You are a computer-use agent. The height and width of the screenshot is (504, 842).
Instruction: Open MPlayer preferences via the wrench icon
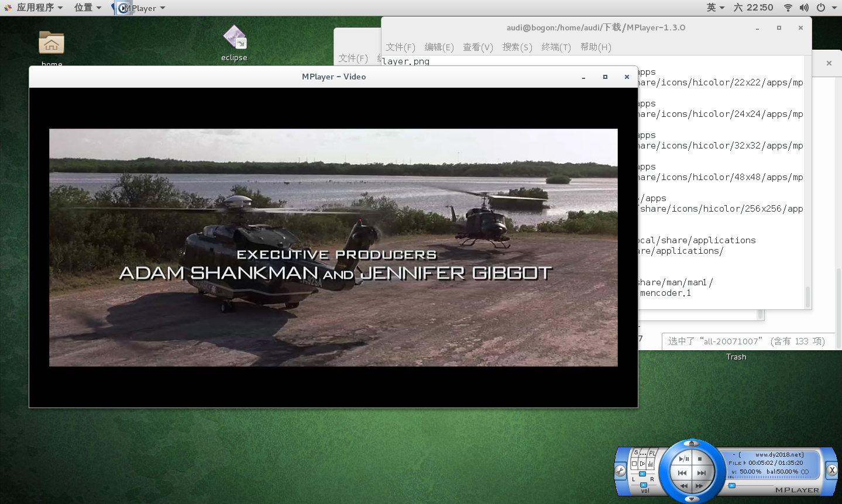(620, 471)
